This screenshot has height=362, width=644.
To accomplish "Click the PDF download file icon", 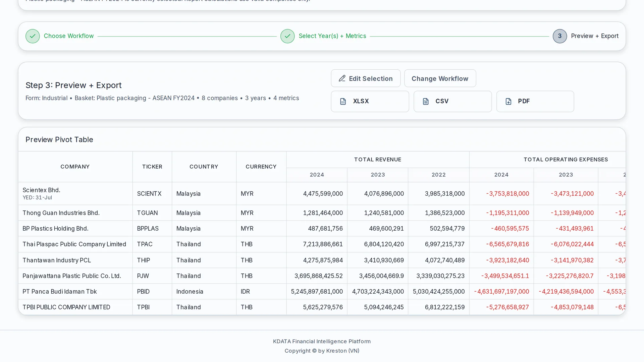I will coord(508,101).
